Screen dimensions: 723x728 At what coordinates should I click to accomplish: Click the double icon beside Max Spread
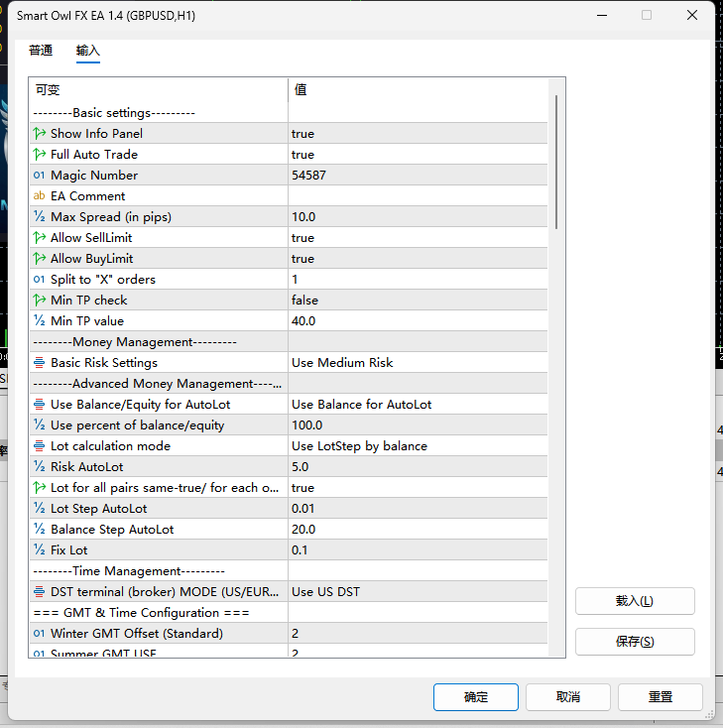[x=40, y=217]
